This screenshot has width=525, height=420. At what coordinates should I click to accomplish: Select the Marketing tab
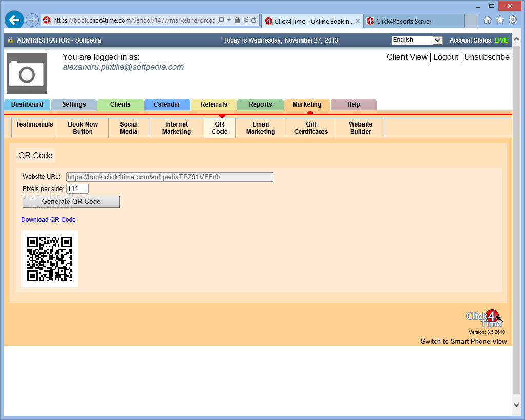click(x=307, y=104)
